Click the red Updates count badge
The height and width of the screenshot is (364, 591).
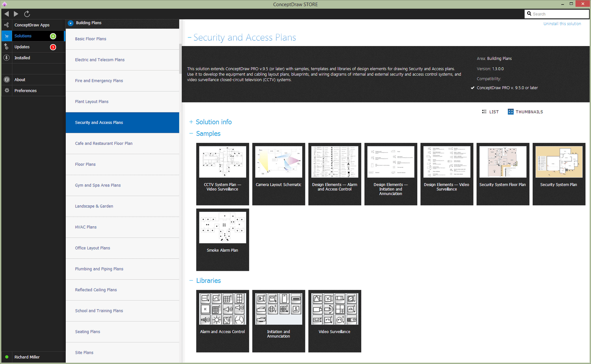tap(53, 47)
